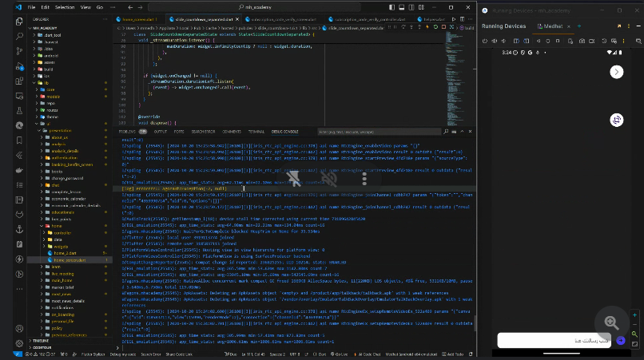This screenshot has width=644, height=360.
Task: Open the Remote Explorer view
Action: point(19,96)
